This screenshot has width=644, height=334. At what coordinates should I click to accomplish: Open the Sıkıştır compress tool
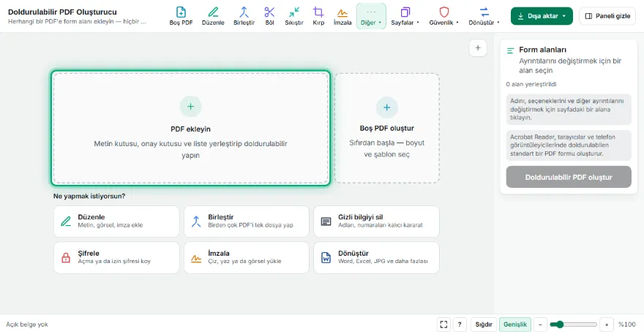[x=294, y=16]
